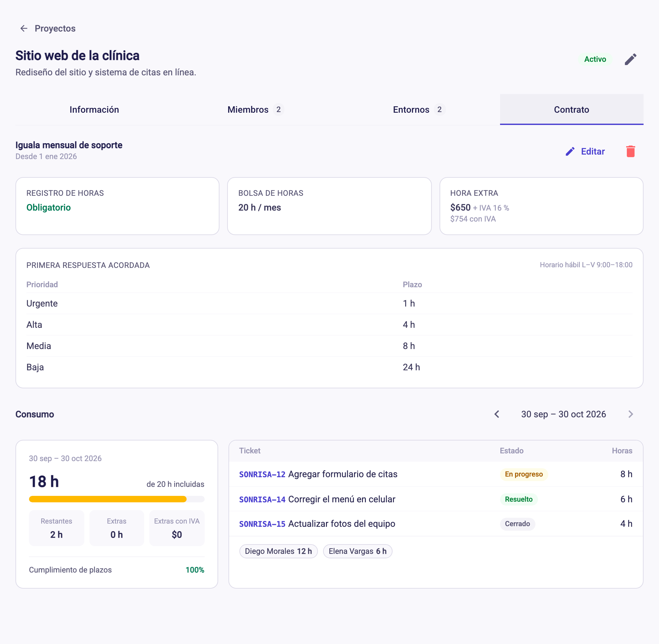Image resolution: width=659 pixels, height=644 pixels.
Task: Click the $650 hora extra price
Action: tap(460, 208)
